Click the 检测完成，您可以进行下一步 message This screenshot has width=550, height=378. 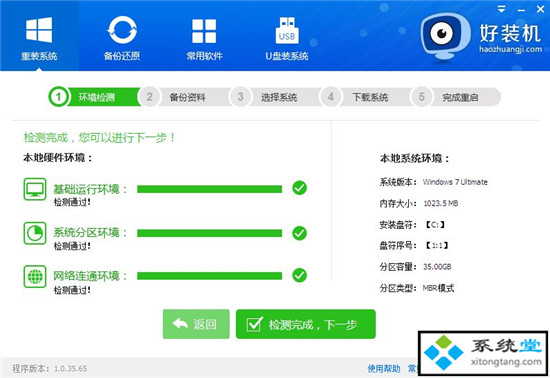[x=99, y=138]
